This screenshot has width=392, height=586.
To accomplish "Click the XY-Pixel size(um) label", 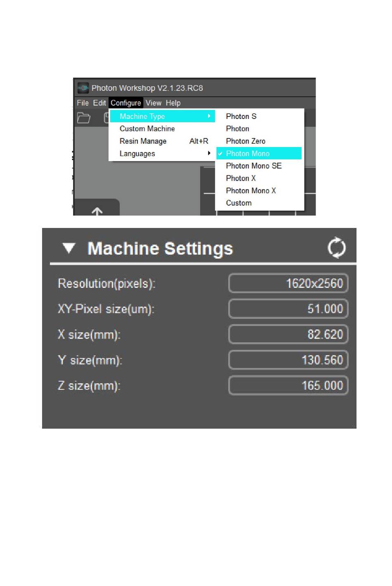I will pos(106,309).
